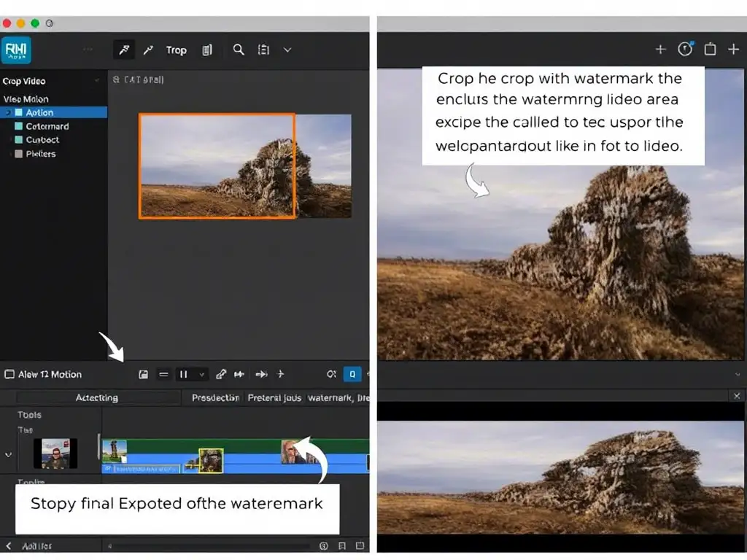Pause playback with the pause button
This screenshot has width=747, height=560.
tap(183, 374)
